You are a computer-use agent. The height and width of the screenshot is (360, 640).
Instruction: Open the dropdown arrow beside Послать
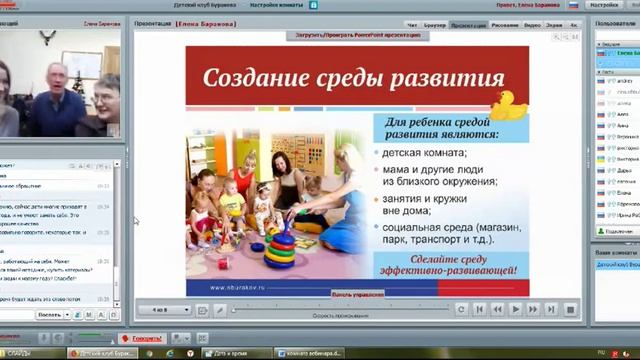67,315
